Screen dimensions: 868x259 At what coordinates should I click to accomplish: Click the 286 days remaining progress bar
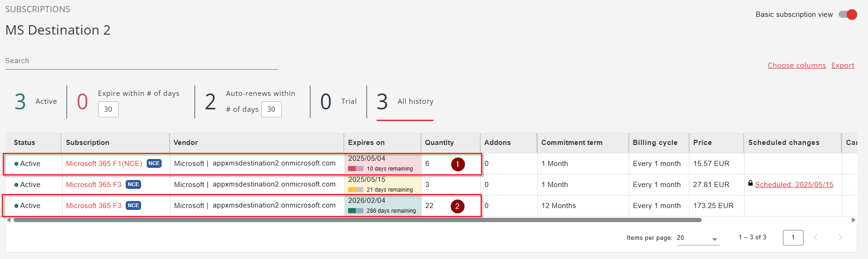point(356,211)
